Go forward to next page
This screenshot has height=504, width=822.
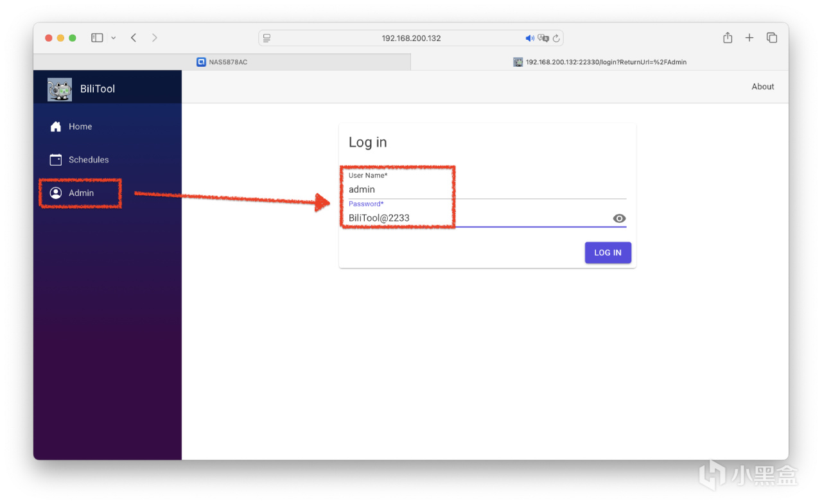pos(154,38)
